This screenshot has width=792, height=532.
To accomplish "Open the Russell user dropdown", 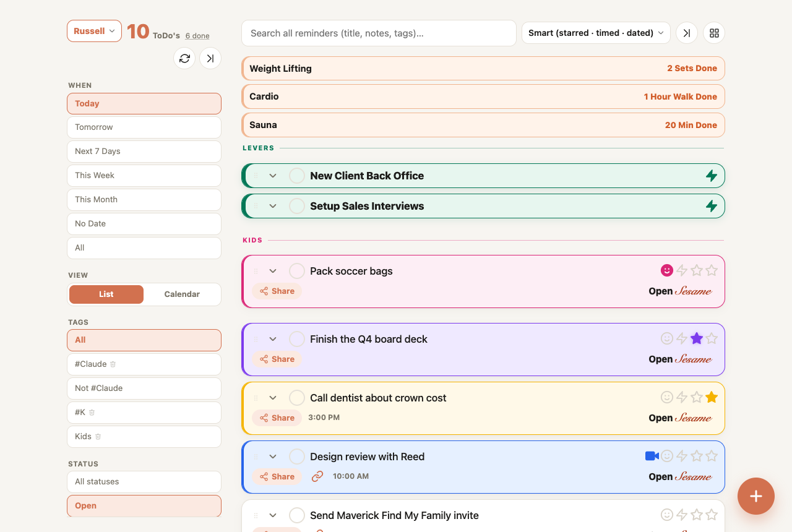I will point(94,31).
